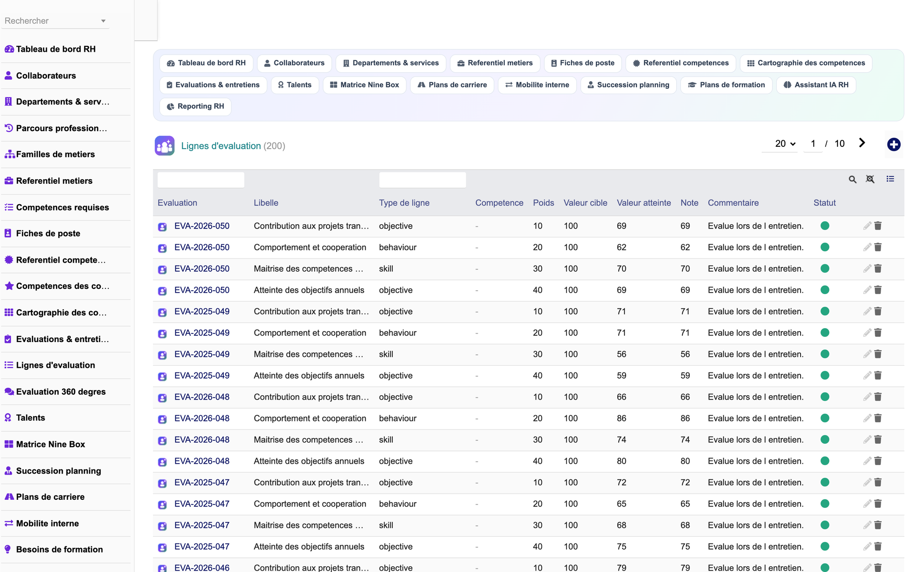Click the Competences des collaborateurs star icon
The image size is (924, 572).
(9, 286)
